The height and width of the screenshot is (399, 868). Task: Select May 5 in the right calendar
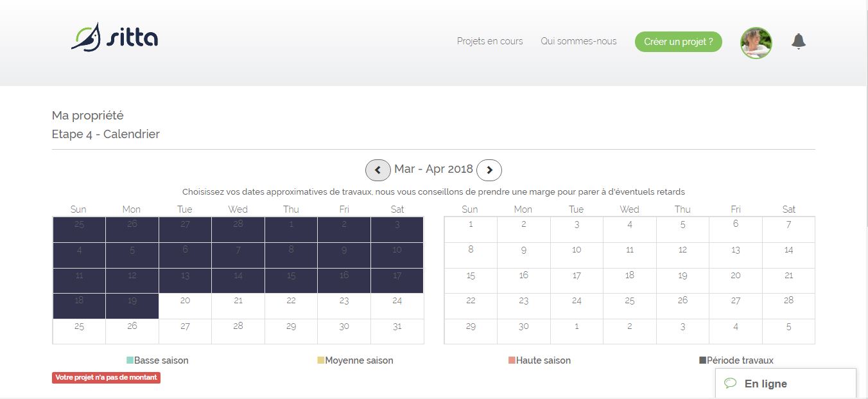[x=789, y=332]
